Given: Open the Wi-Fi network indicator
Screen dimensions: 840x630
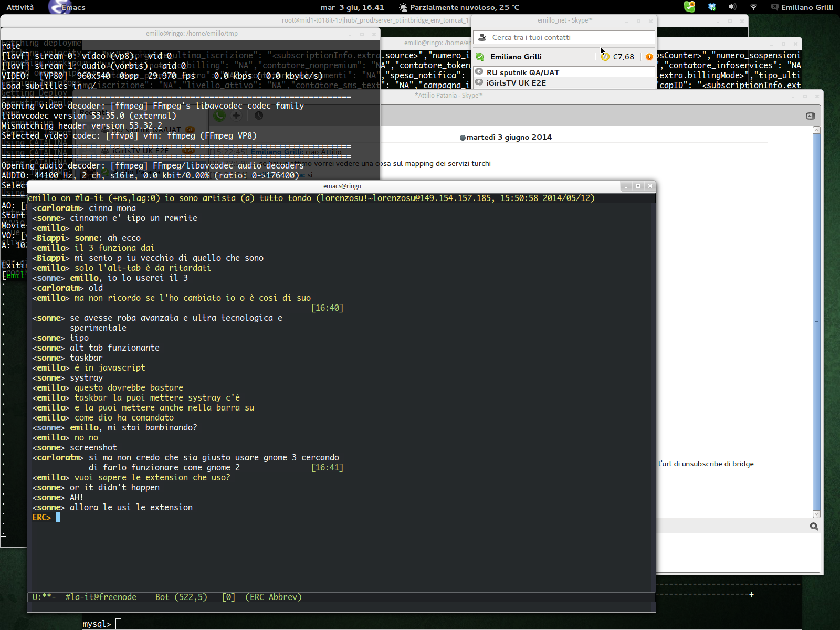Looking at the screenshot, I should click(753, 7).
